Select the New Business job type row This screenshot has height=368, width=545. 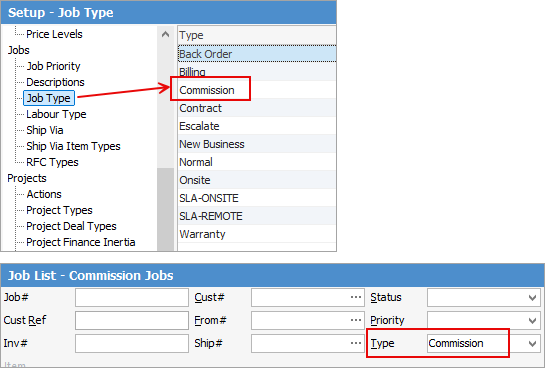(x=257, y=144)
